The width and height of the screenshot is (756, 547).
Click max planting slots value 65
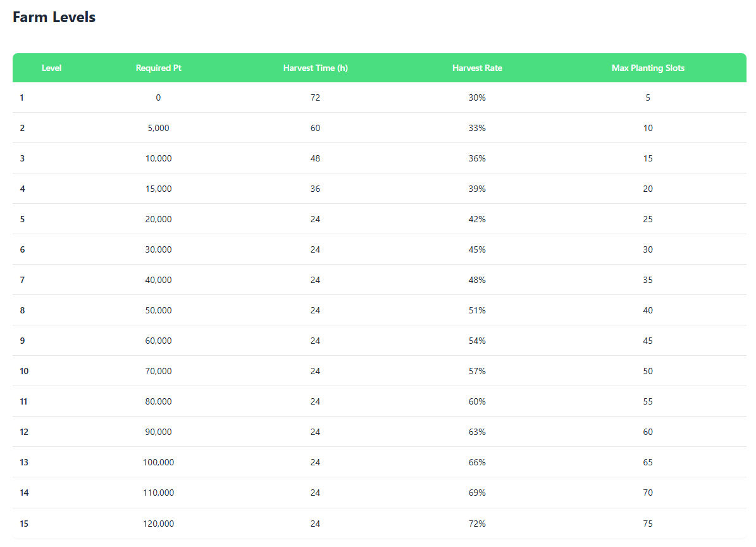tap(648, 462)
